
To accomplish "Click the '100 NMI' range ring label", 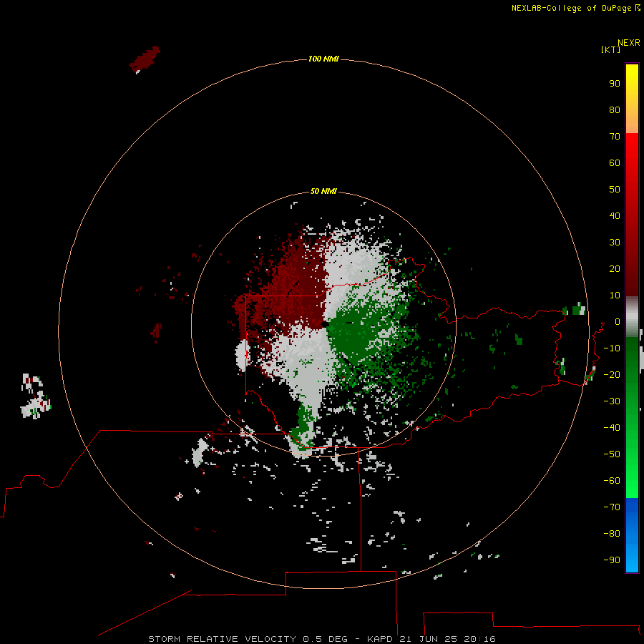I will click(x=323, y=59).
